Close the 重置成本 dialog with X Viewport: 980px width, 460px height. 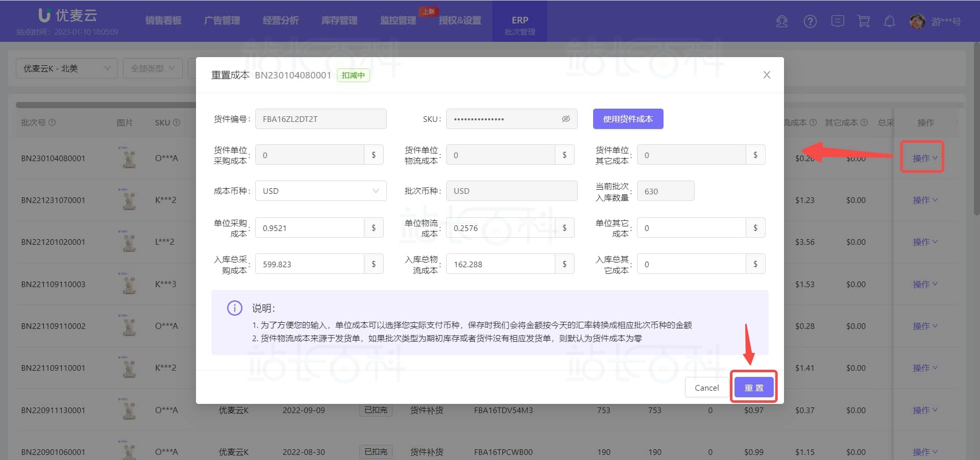(766, 75)
